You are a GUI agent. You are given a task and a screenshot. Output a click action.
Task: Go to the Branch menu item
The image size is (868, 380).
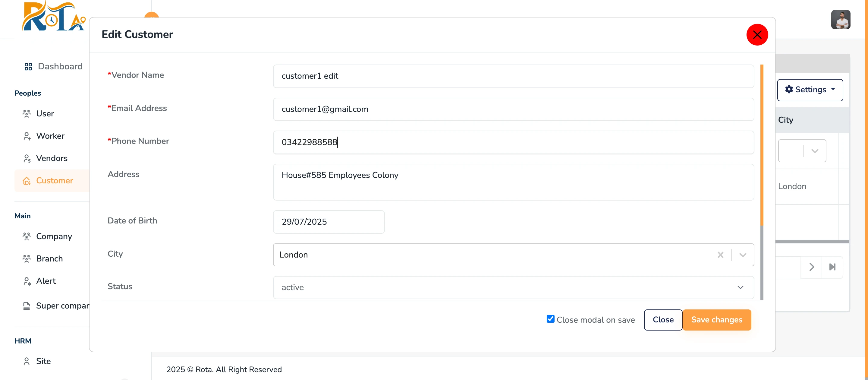49,259
